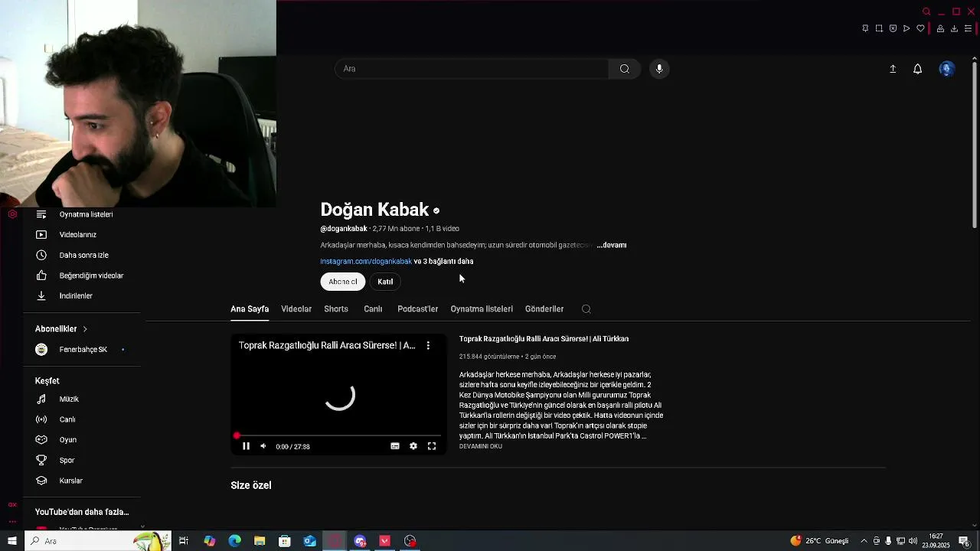Open the taskbar volume control

point(913,541)
